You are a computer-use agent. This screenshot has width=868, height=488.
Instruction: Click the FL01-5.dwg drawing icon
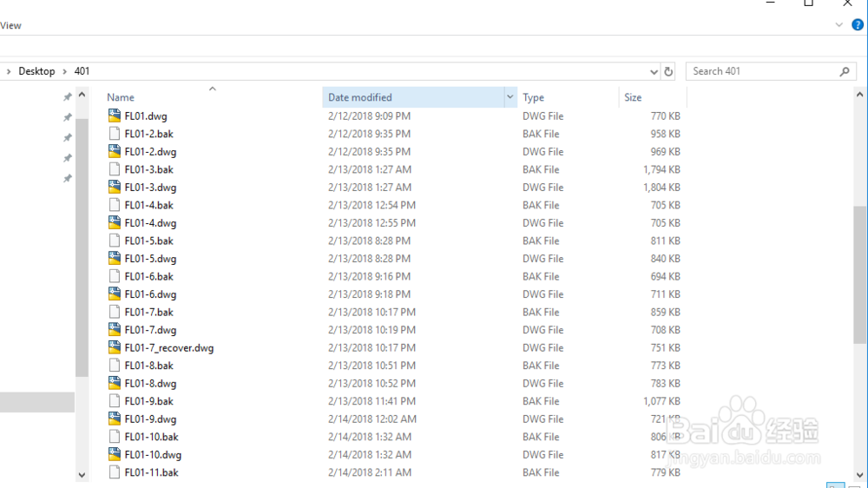[114, 258]
